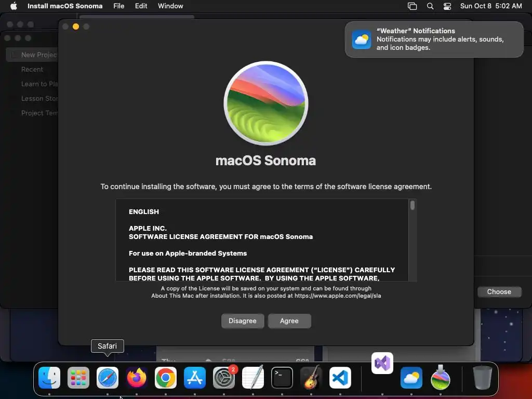
Task: Click the apple.com/legal/sla address text
Action: click(338, 296)
